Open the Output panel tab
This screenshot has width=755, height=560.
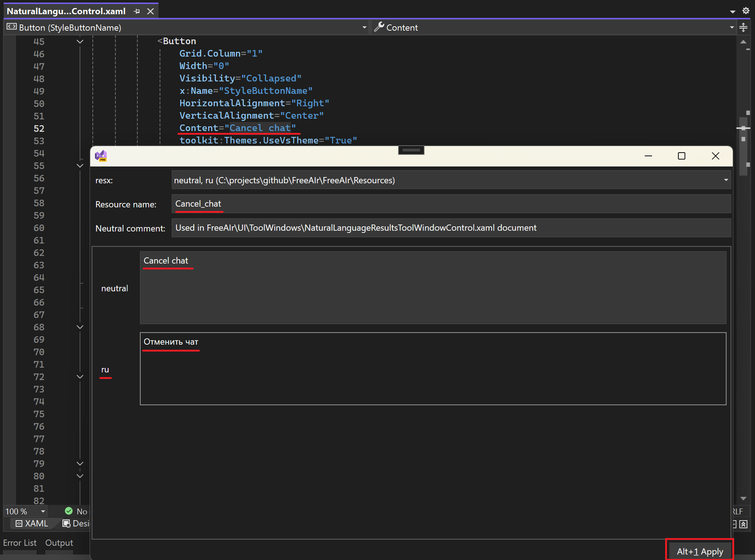point(59,543)
